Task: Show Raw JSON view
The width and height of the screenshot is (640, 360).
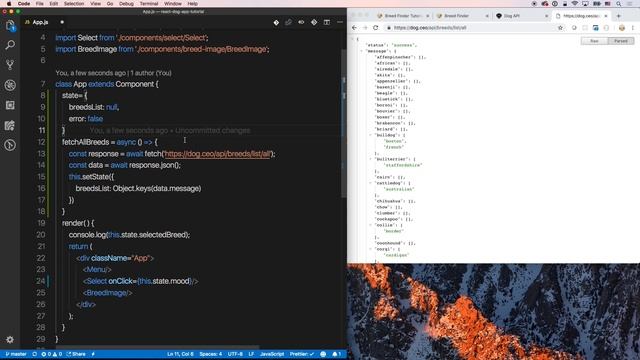Action: click(594, 41)
